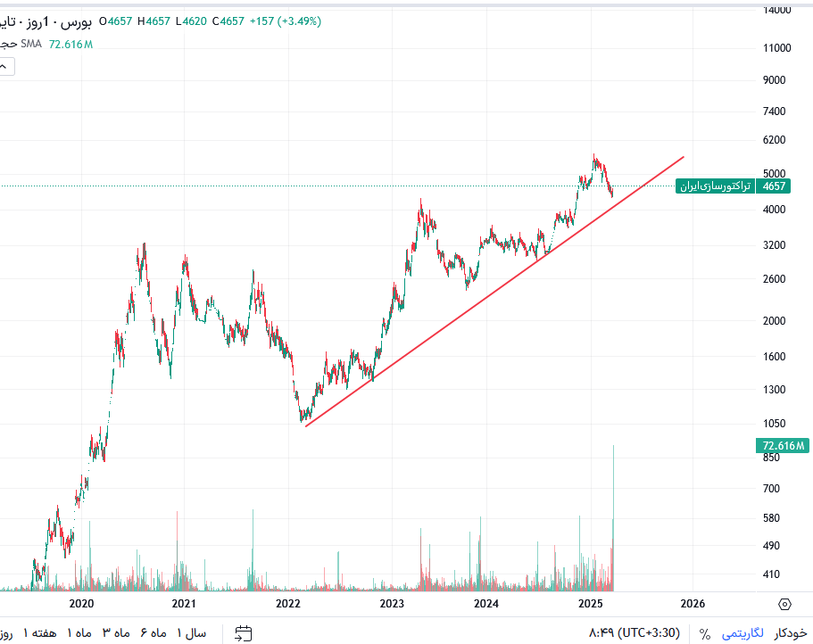Select the ۱ سال time range

191,633
